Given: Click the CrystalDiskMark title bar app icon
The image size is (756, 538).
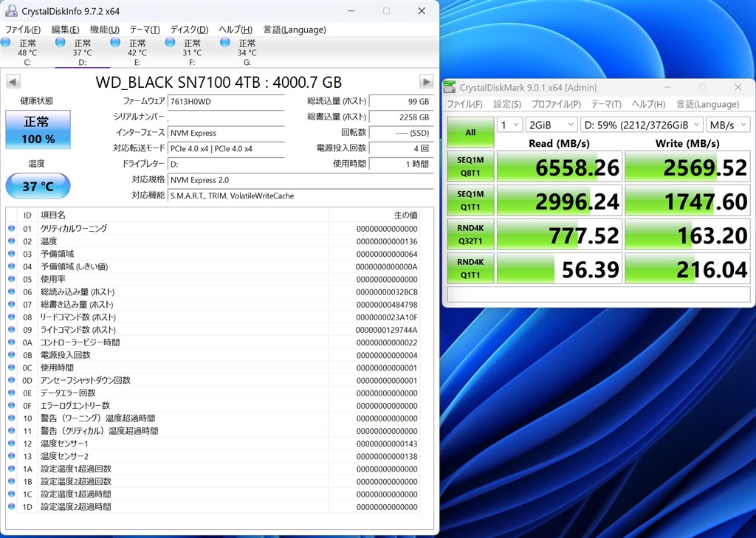Looking at the screenshot, I should click(x=450, y=87).
